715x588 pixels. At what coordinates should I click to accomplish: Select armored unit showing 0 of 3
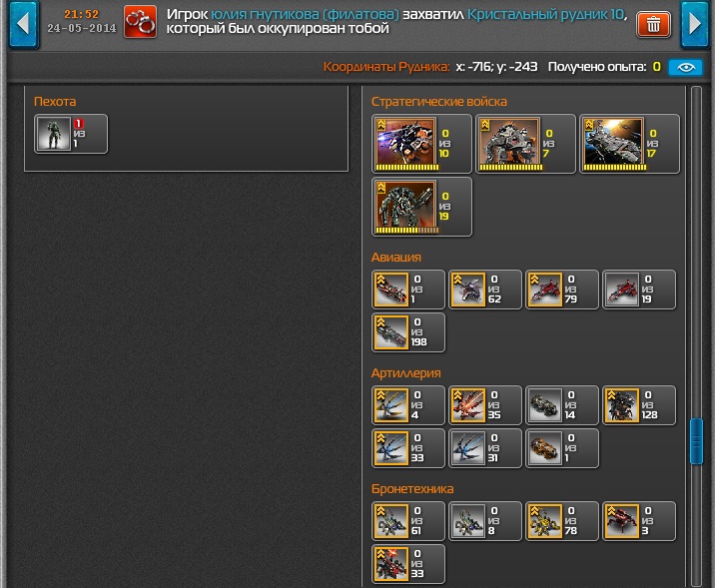(639, 521)
